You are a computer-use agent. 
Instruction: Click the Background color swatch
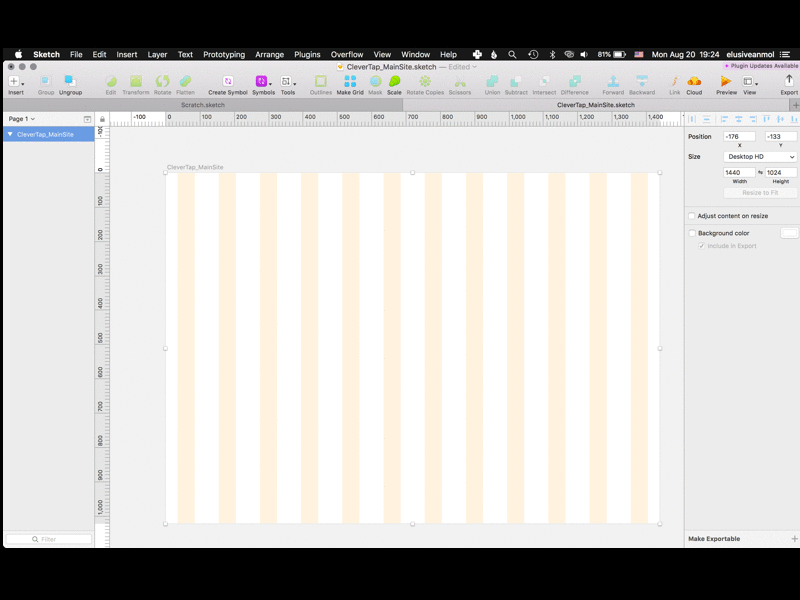click(x=789, y=233)
